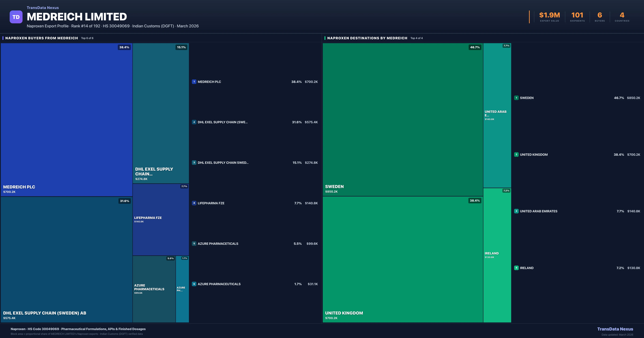This screenshot has width=644, height=338.
Task: Click rank badge 6 beside AZURE PHARMACEUTICALS
Action: point(194,284)
